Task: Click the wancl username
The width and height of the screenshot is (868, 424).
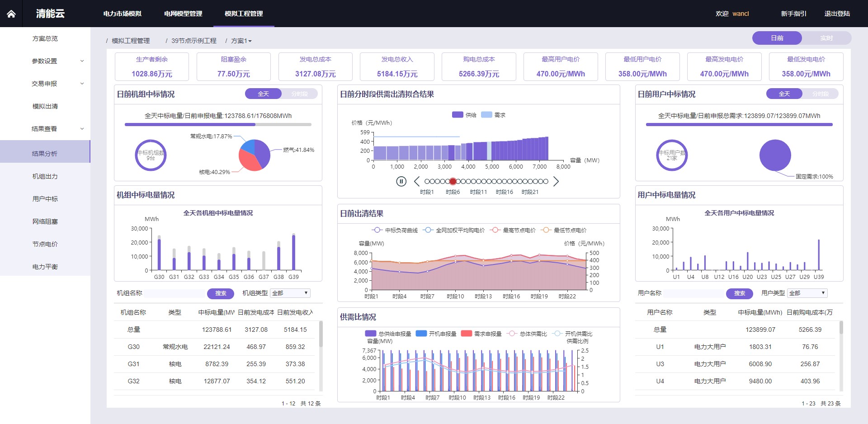Action: [741, 14]
